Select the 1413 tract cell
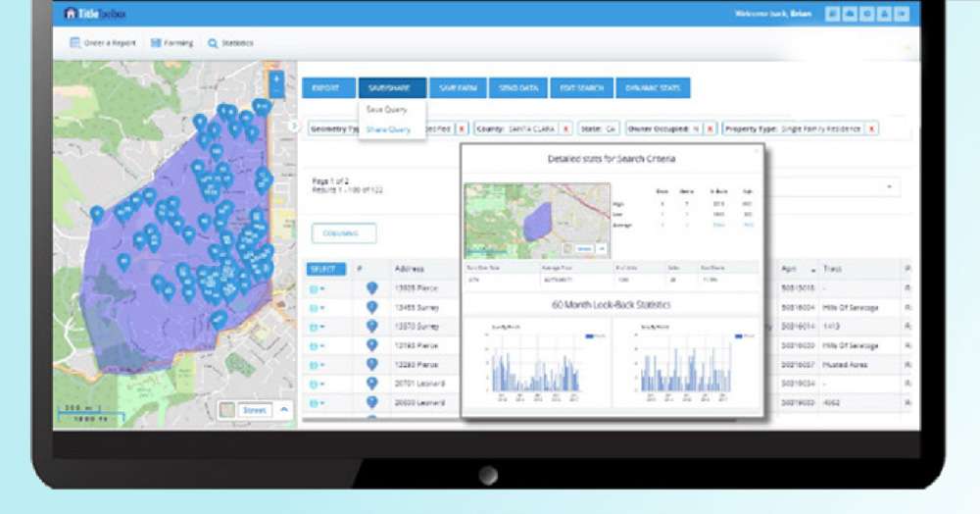The image size is (980, 514). [x=831, y=327]
